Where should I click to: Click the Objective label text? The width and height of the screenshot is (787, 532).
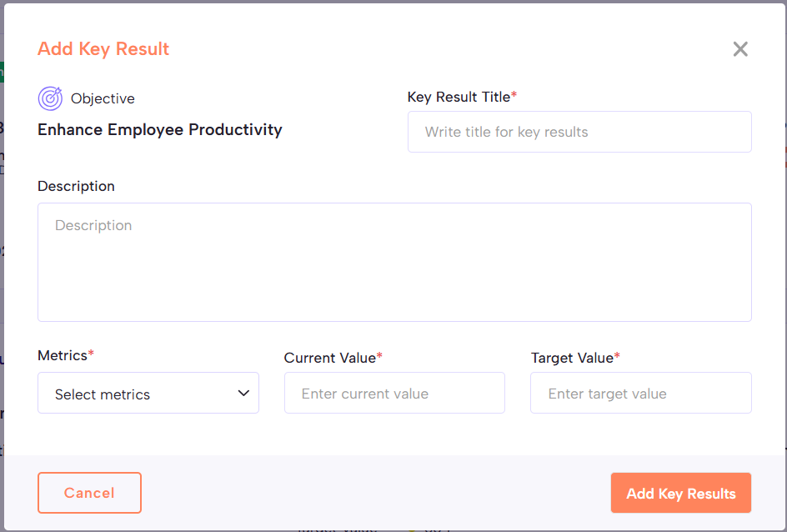pos(103,98)
